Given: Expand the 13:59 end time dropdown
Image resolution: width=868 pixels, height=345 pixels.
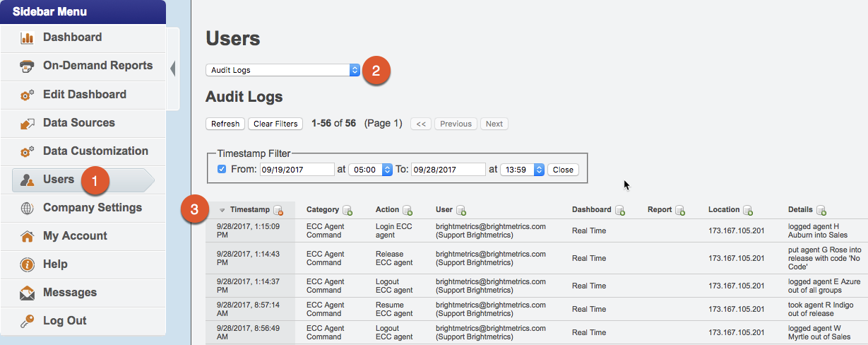Looking at the screenshot, I should tap(523, 170).
